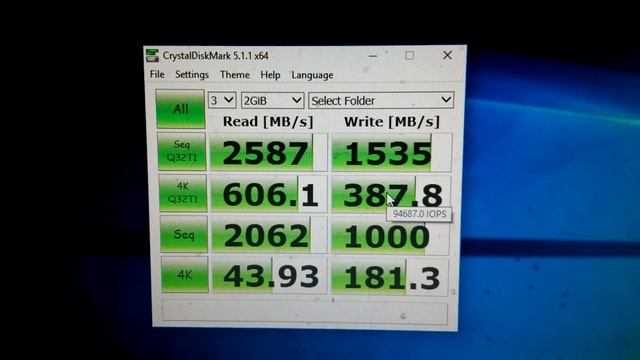Click the 1000 Seq write result
Screen dimensions: 640x360
(390, 236)
